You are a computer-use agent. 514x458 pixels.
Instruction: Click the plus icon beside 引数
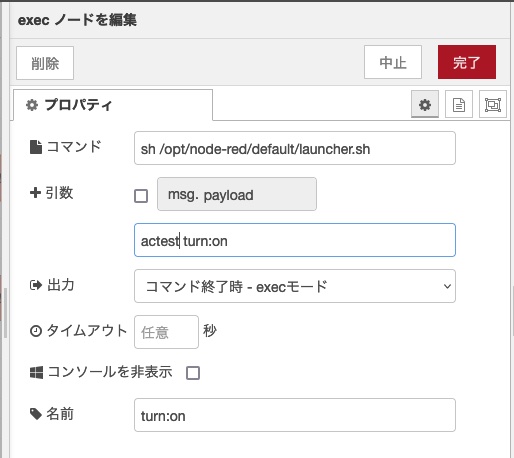(35, 193)
